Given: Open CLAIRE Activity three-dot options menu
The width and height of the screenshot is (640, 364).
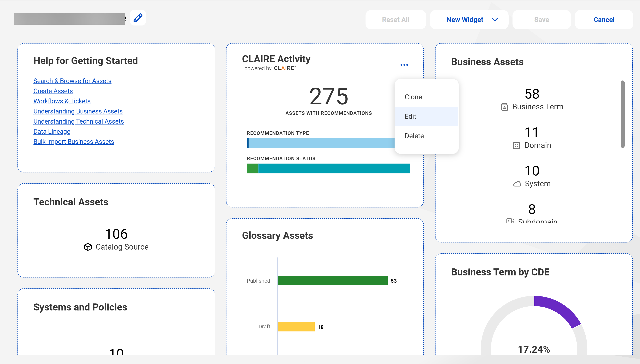Looking at the screenshot, I should click(x=404, y=65).
